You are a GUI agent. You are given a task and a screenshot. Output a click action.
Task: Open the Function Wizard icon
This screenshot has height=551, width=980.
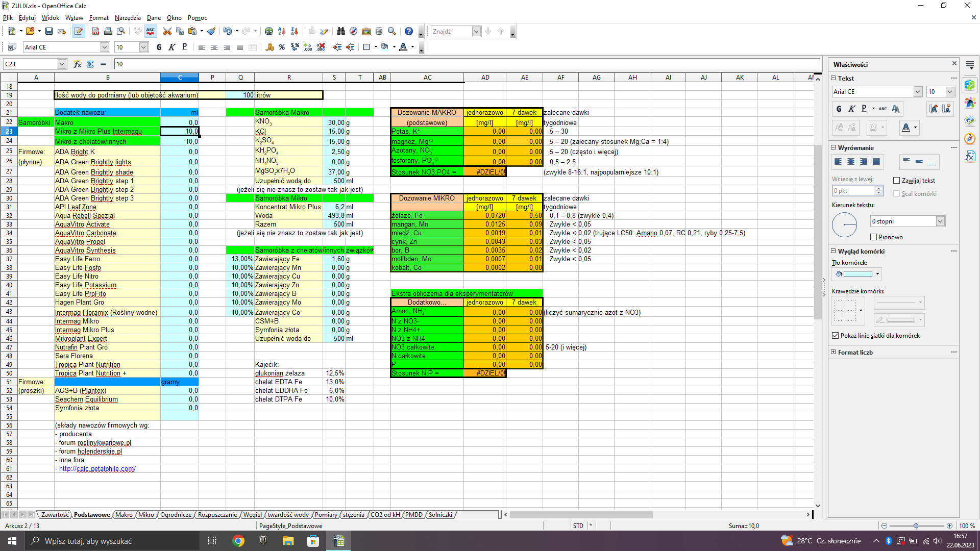(x=77, y=64)
